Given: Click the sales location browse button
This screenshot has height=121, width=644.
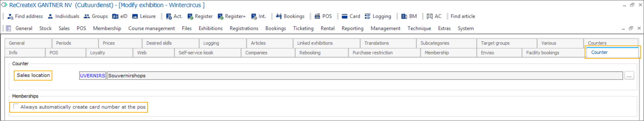Looking at the screenshot, I should click(629, 76).
